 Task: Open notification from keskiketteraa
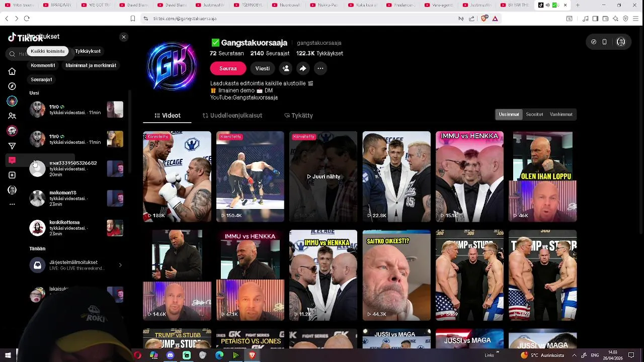(x=75, y=228)
